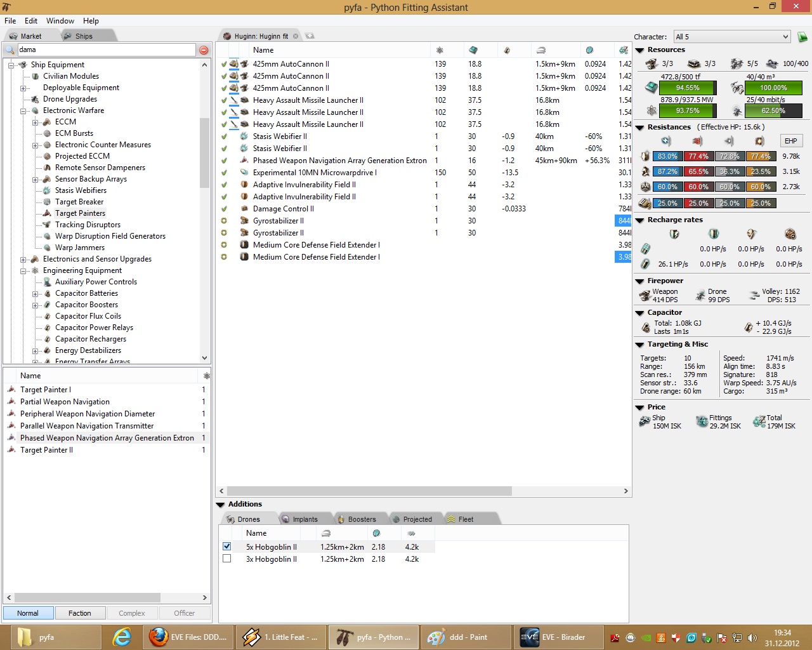Open the Character dropdown showing All 5
Image resolution: width=812 pixels, height=650 pixels.
tap(732, 37)
